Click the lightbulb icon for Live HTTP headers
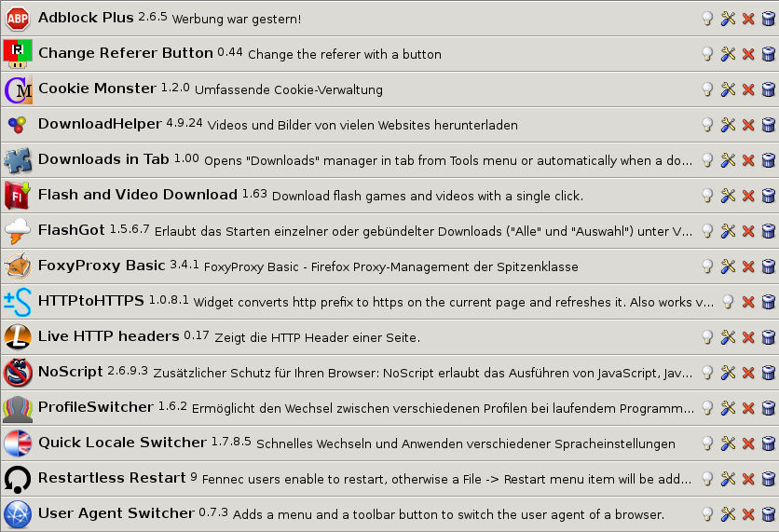This screenshot has width=779, height=532. (708, 337)
